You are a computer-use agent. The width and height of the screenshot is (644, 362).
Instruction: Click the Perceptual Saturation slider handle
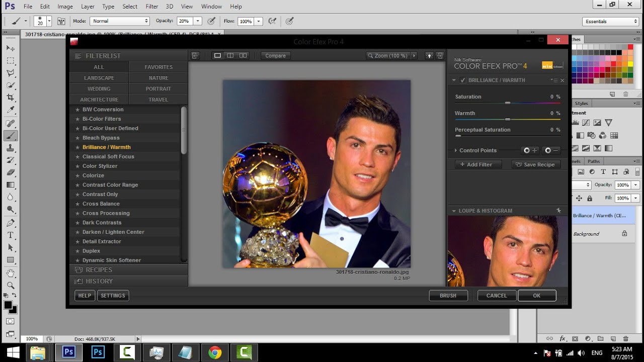[x=458, y=136]
